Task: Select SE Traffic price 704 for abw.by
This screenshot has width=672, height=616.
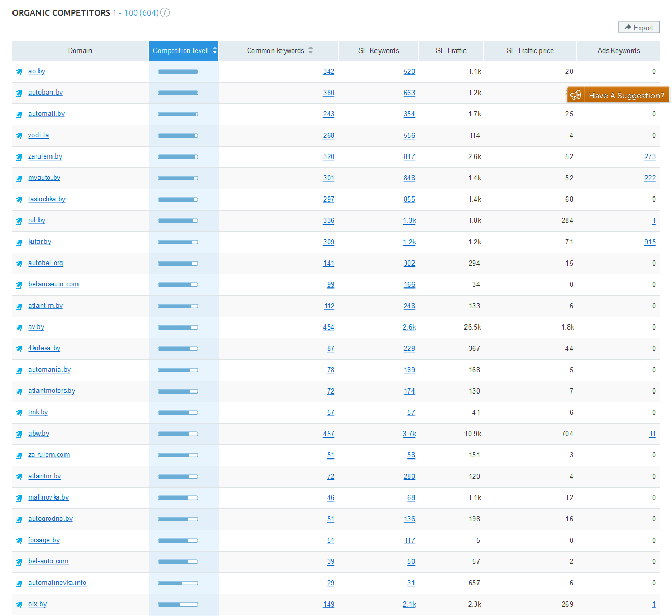Action: pos(567,434)
